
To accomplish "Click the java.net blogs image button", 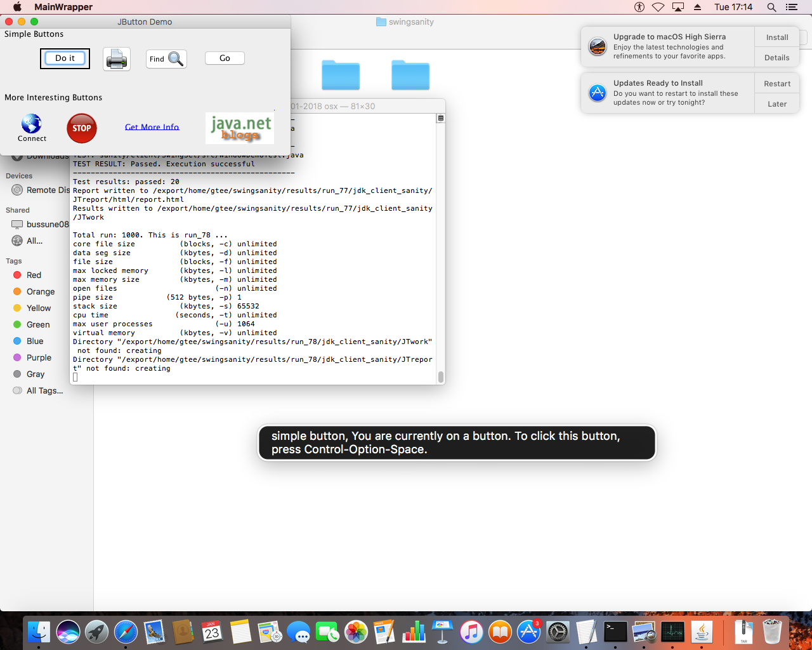I will (x=240, y=128).
